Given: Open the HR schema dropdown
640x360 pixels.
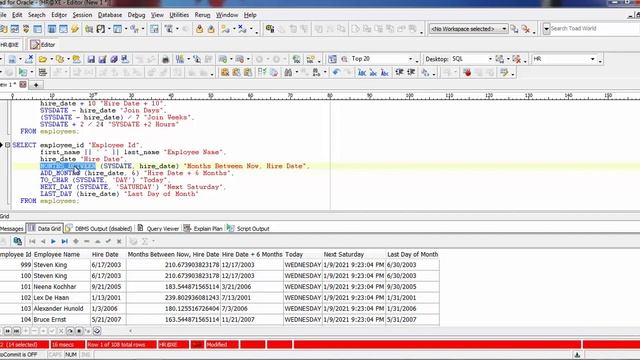Looking at the screenshot, I should coord(592,59).
